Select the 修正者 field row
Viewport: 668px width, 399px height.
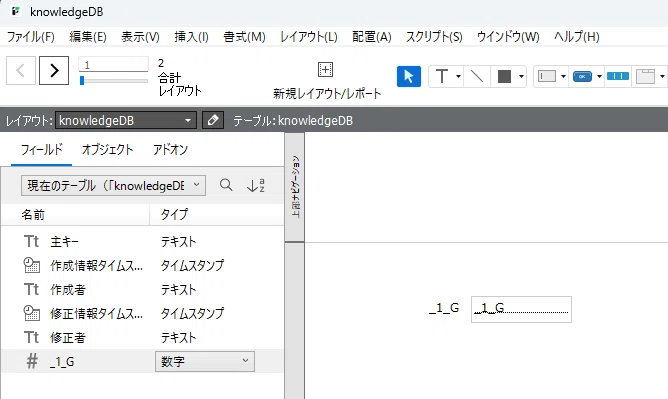pos(142,338)
